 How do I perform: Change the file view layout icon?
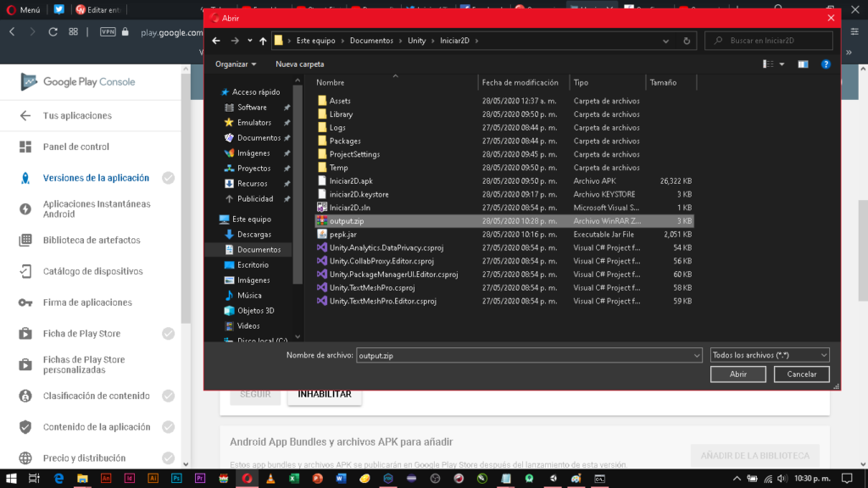(768, 64)
